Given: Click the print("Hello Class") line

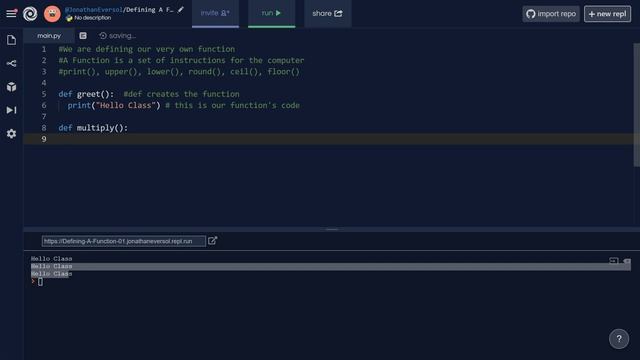Looking at the screenshot, I should pyautogui.click(x=114, y=105).
